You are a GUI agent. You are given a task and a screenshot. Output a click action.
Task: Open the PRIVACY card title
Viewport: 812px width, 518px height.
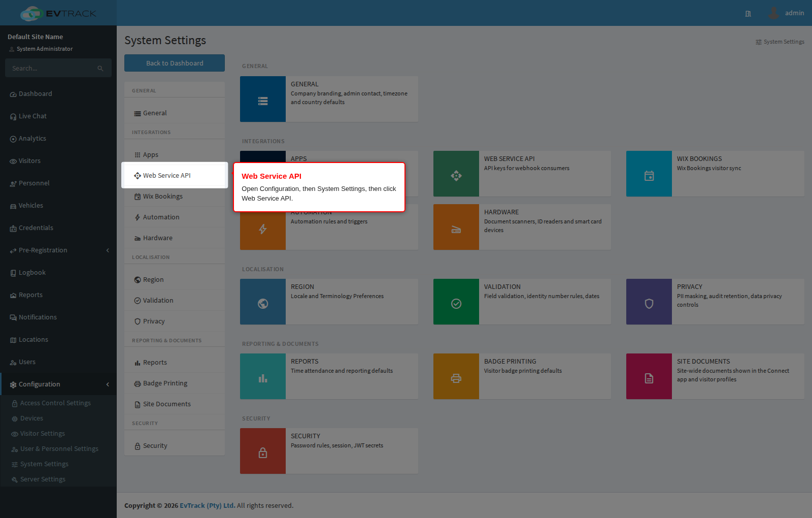[690, 287]
